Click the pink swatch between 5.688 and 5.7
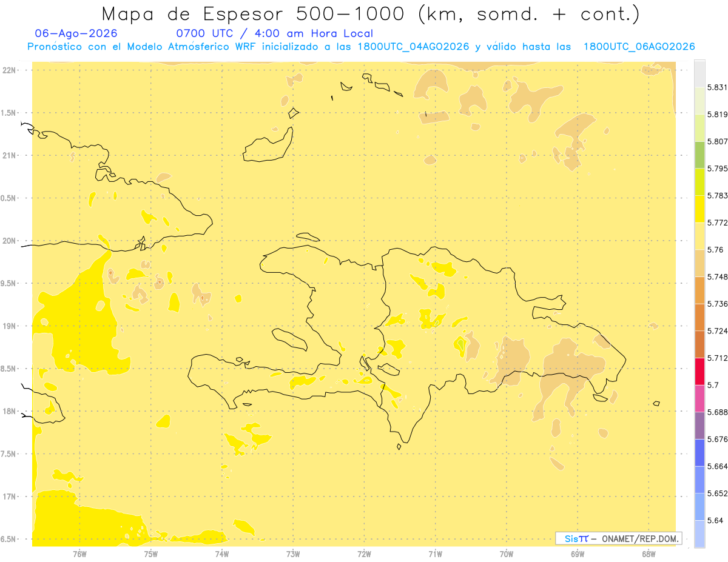Viewport: 728px width, 562px height. coord(699,398)
